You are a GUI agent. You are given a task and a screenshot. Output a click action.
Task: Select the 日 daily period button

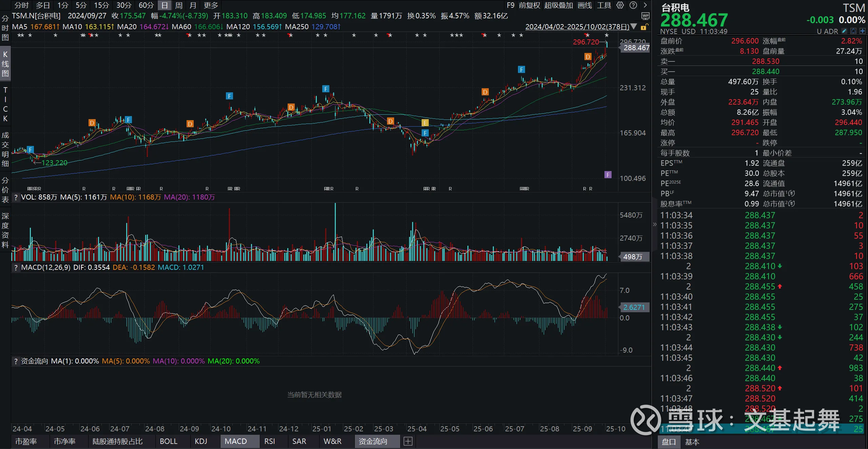[165, 5]
